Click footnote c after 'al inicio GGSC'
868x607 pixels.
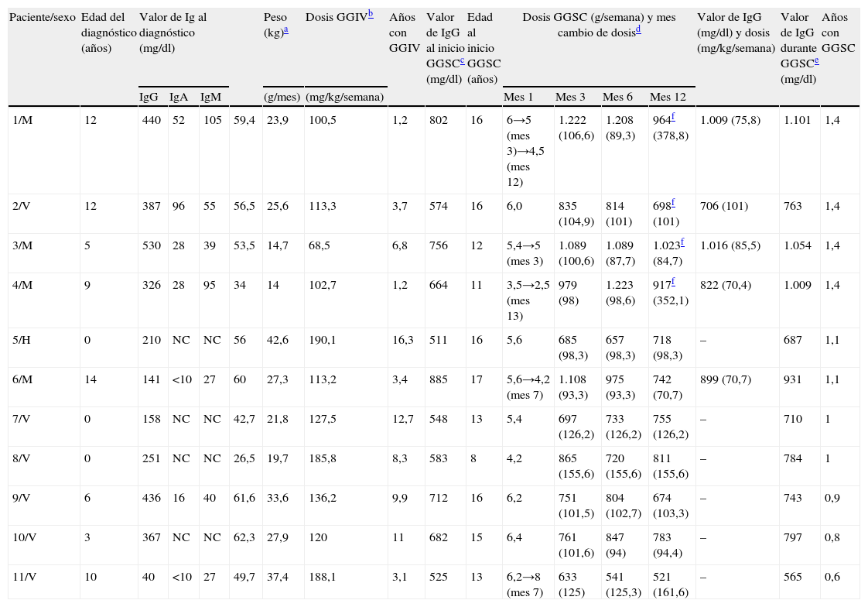(461, 61)
